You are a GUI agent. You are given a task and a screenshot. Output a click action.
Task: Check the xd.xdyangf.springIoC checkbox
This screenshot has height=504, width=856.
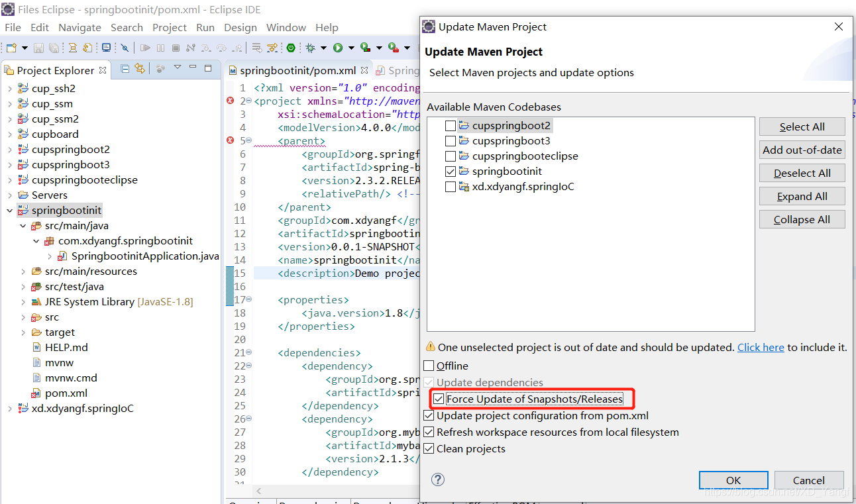[x=451, y=187]
